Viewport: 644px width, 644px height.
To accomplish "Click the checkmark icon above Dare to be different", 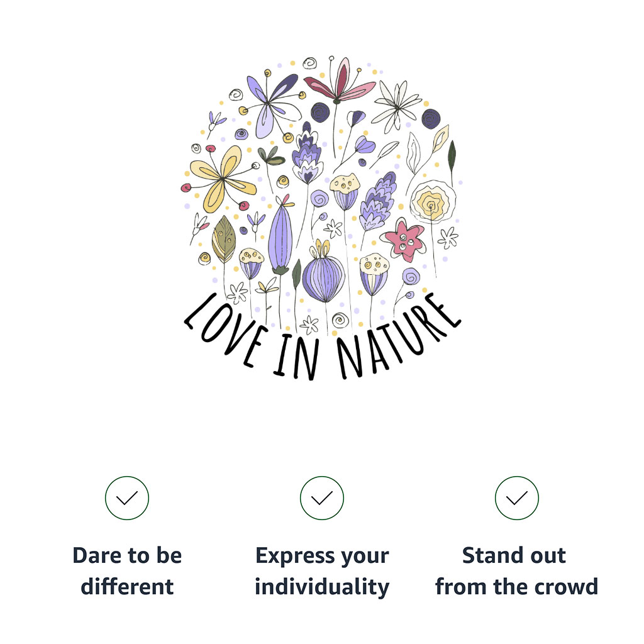I will (x=127, y=498).
